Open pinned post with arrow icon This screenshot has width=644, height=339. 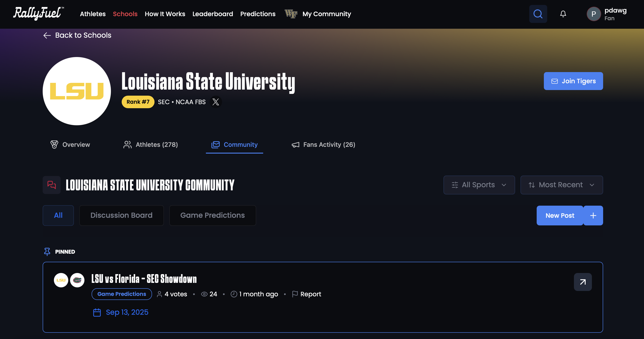tap(583, 282)
